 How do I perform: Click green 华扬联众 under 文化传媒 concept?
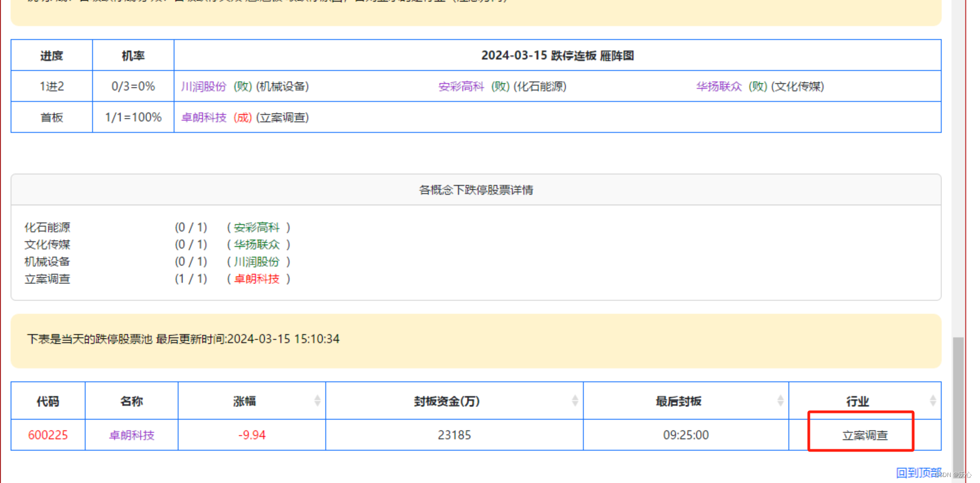[257, 244]
